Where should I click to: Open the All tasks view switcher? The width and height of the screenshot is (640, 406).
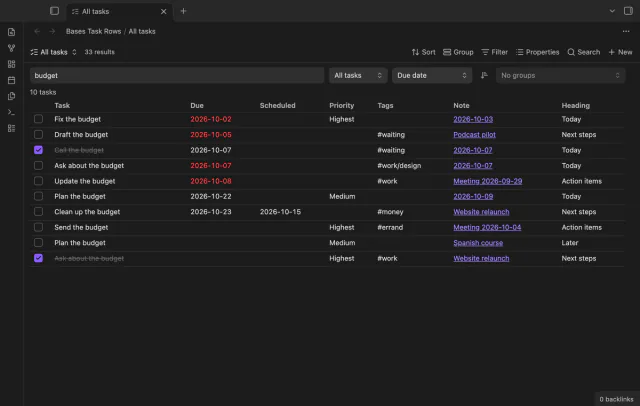pyautogui.click(x=53, y=52)
